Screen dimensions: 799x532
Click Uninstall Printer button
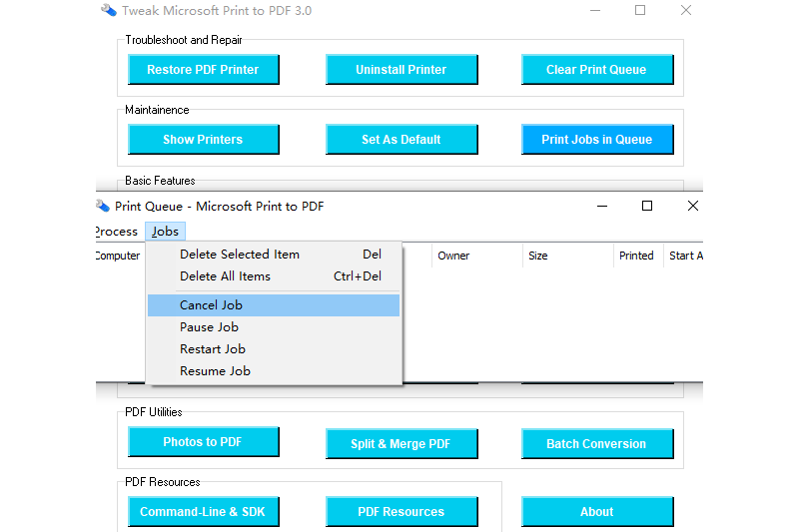click(x=401, y=69)
